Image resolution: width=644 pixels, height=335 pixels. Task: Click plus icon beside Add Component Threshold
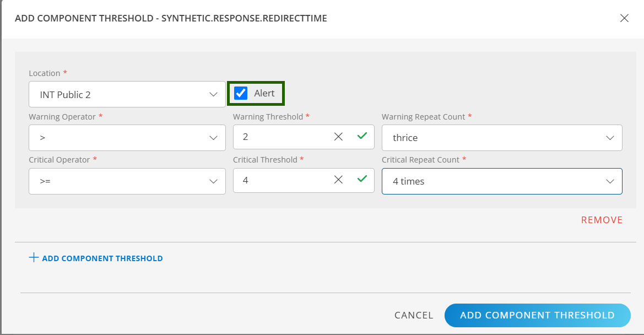34,258
